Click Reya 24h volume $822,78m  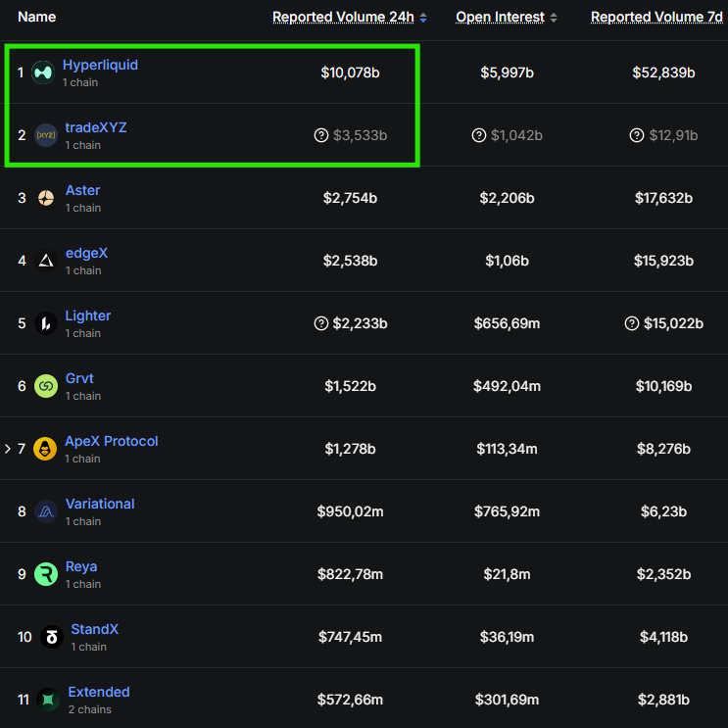350,574
